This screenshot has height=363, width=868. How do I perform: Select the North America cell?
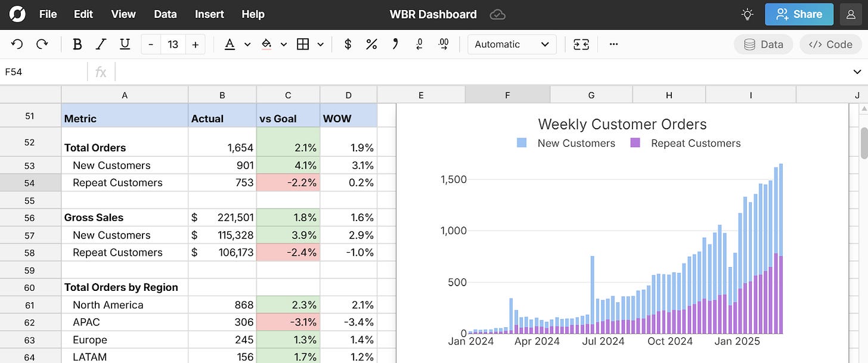tap(125, 305)
